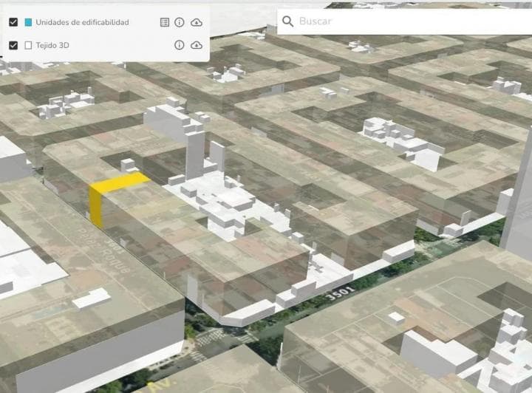Uncheck the Unidades de edificabilidad layer checkbox
The image size is (532, 393).
point(13,22)
